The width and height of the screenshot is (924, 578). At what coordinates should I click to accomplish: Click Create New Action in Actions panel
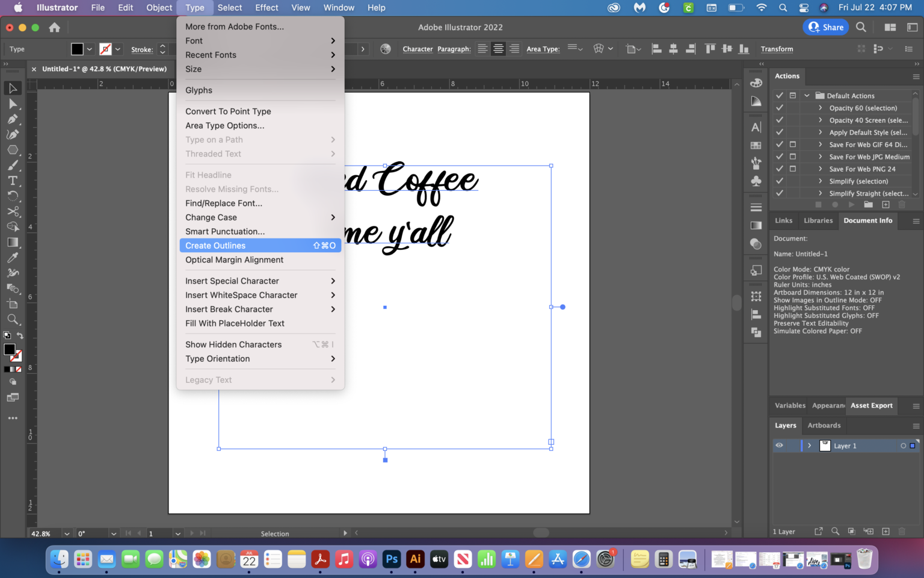pyautogui.click(x=885, y=204)
